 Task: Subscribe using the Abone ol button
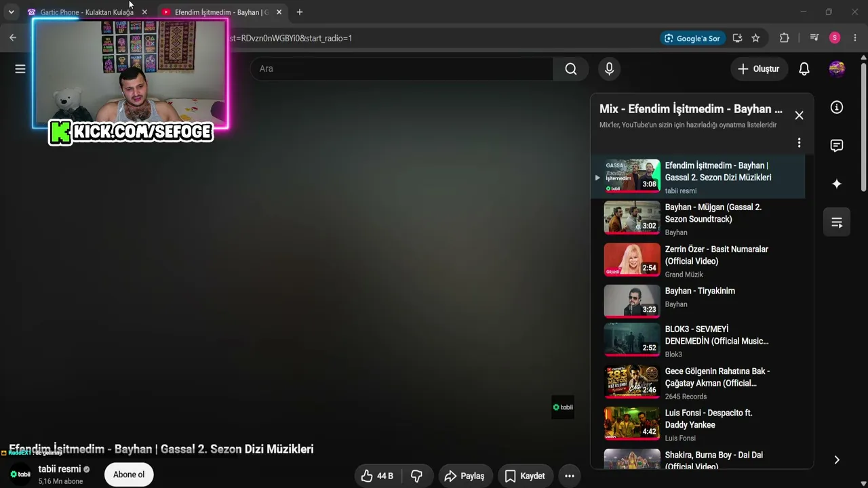129,474
